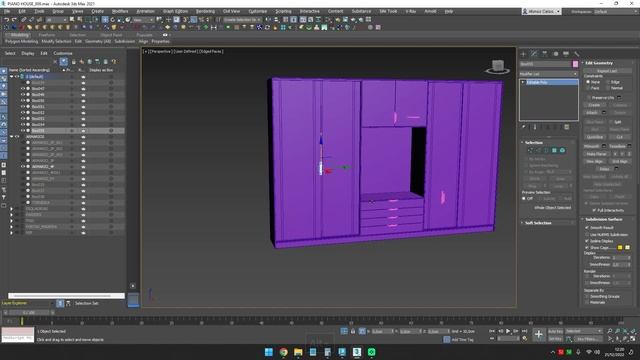Click the Undo arrow in main toolbar
Viewport: 640px width, 360px height.
[x=7, y=19]
